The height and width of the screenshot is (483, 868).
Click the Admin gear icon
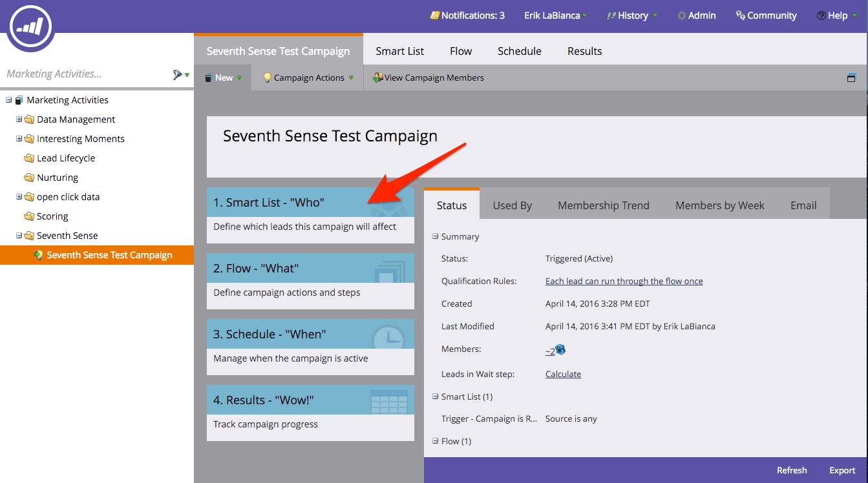(681, 15)
